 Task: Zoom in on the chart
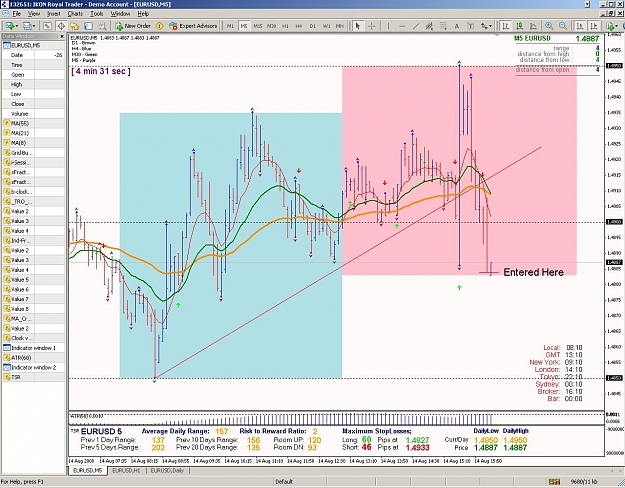[x=549, y=26]
